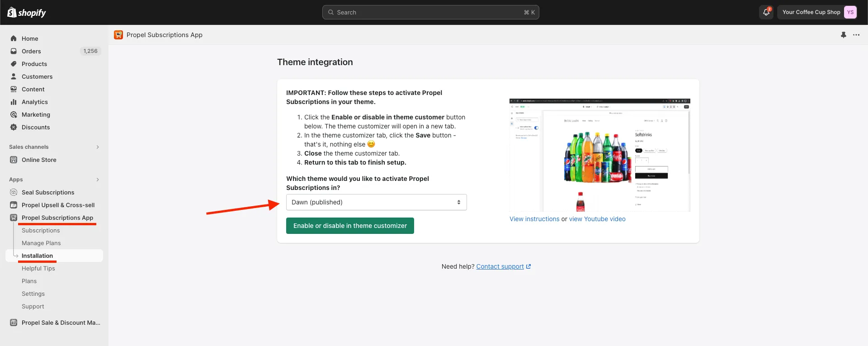This screenshot has height=346, width=868.
Task: Select the Installation sub-menu item
Action: pyautogui.click(x=54, y=256)
